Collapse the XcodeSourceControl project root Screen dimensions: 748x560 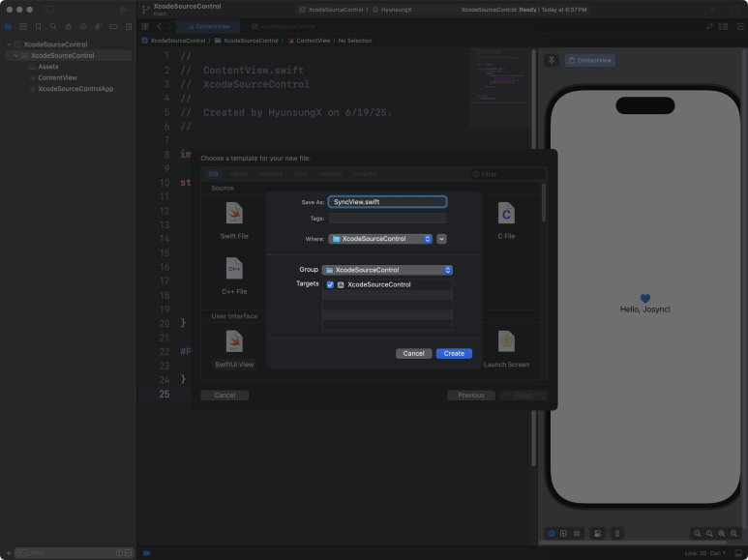click(x=9, y=44)
